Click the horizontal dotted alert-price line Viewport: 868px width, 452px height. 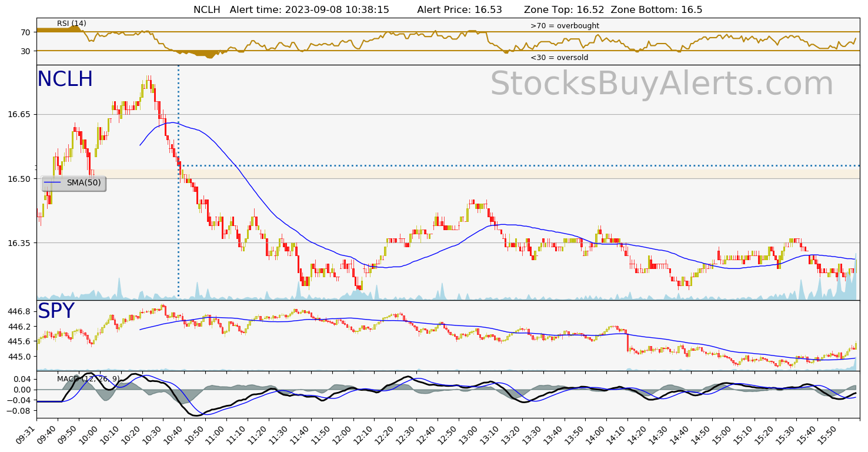[519, 165]
